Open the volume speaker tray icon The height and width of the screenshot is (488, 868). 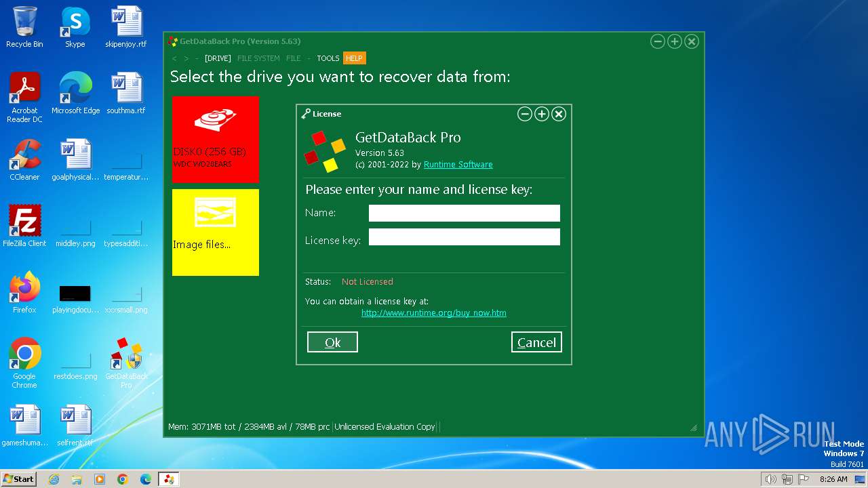pyautogui.click(x=770, y=479)
